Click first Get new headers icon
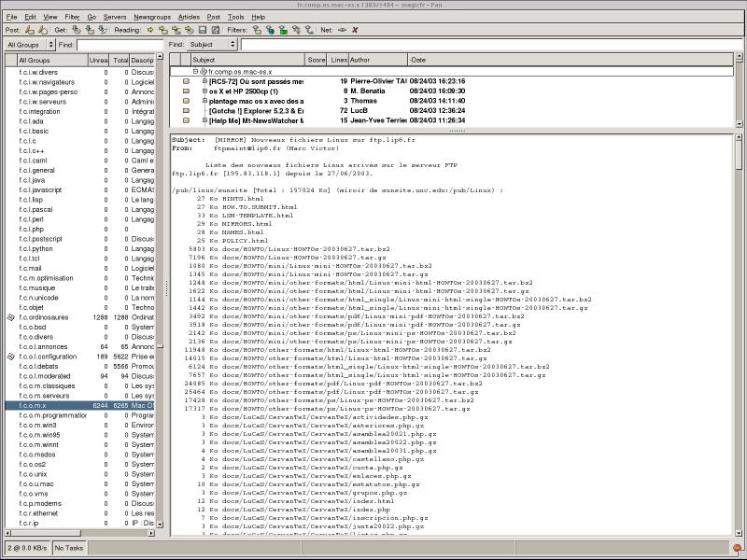 75,30
